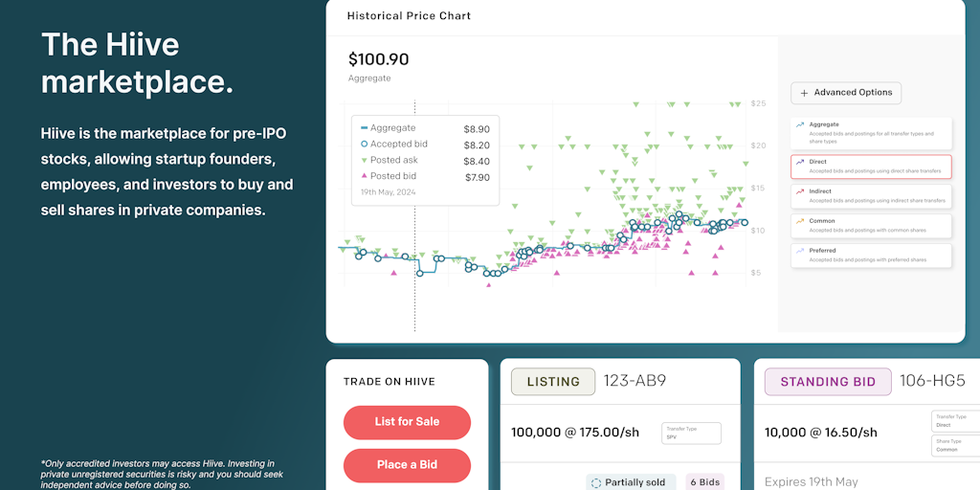Click the 6 Bids badge
The image size is (980, 490).
pyautogui.click(x=705, y=482)
